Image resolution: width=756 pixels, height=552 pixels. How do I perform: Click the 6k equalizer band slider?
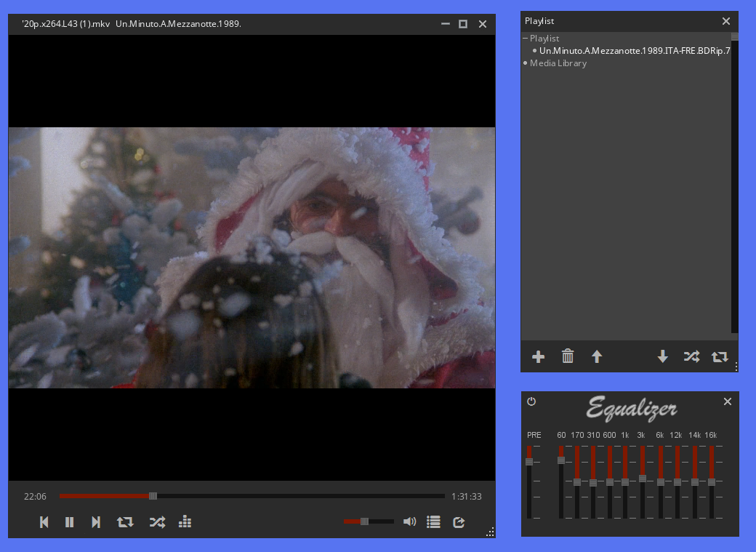[x=661, y=482]
